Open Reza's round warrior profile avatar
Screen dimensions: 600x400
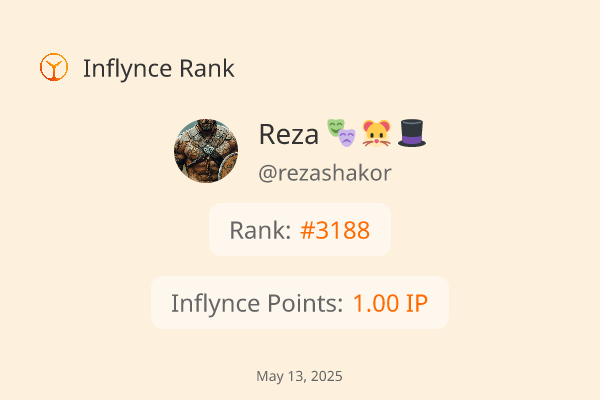click(x=206, y=151)
